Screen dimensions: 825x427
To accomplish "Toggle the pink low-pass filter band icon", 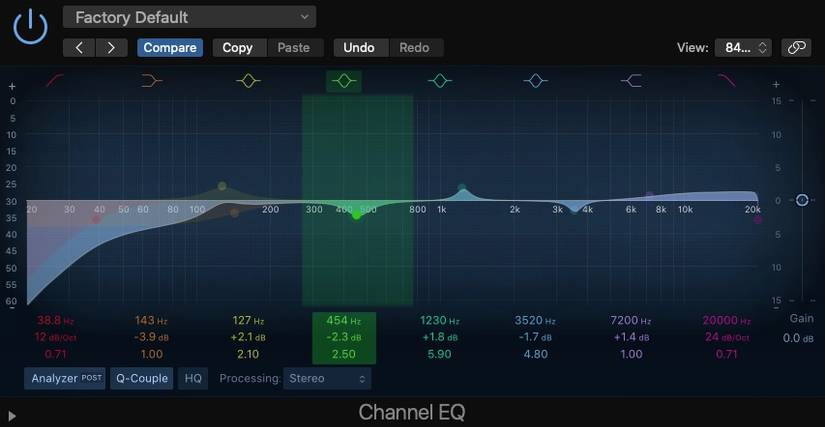I will pyautogui.click(x=727, y=81).
